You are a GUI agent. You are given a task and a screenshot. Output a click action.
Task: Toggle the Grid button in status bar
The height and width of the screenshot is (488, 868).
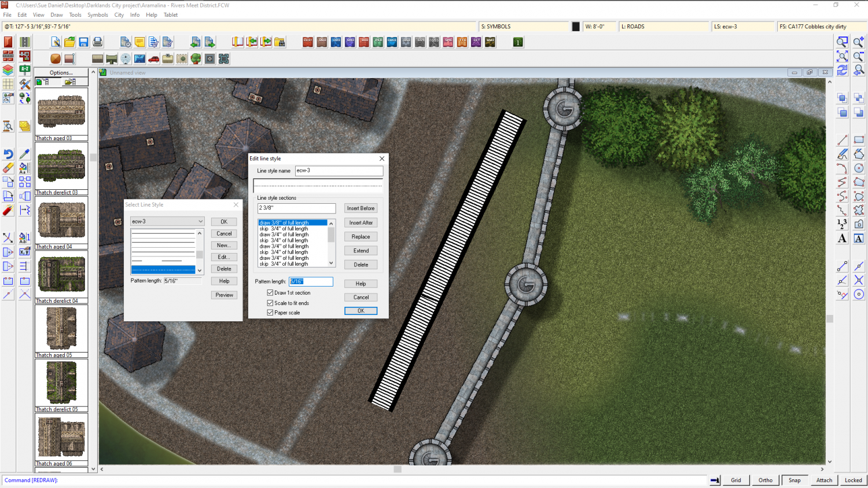point(736,480)
